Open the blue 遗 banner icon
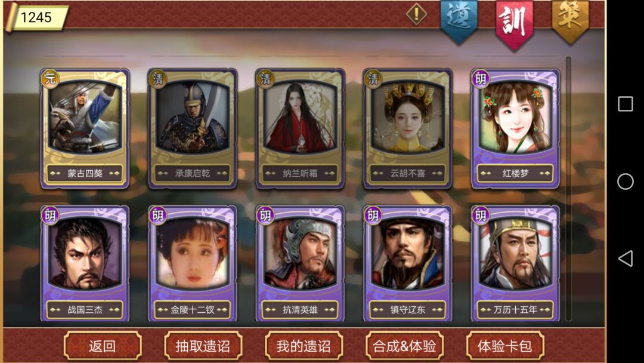 (459, 21)
